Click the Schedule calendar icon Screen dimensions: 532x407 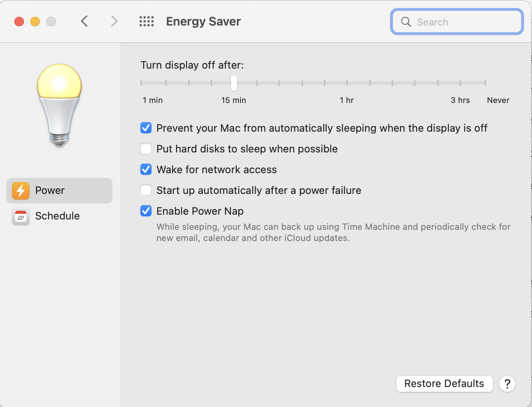click(x=21, y=216)
